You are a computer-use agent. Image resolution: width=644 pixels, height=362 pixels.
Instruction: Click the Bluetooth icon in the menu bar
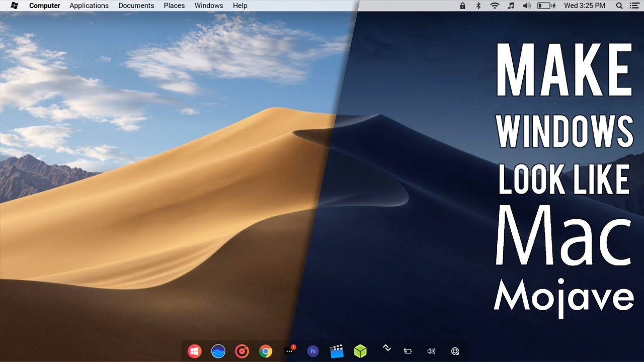(x=478, y=6)
